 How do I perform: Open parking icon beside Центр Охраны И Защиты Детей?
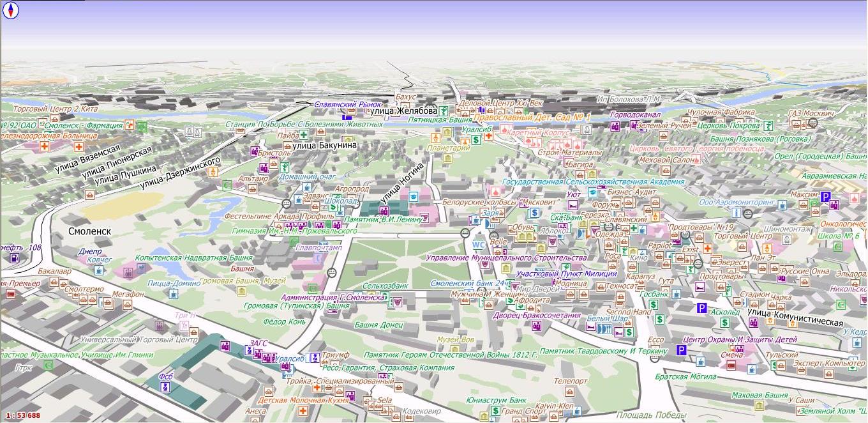[x=681, y=351]
